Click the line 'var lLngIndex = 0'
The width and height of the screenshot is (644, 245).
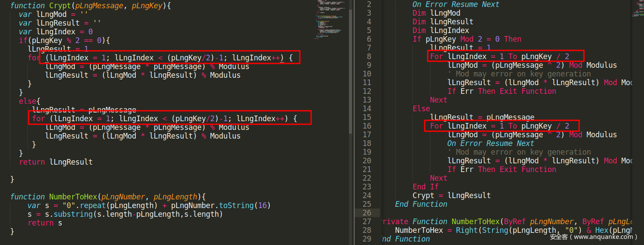click(x=56, y=32)
